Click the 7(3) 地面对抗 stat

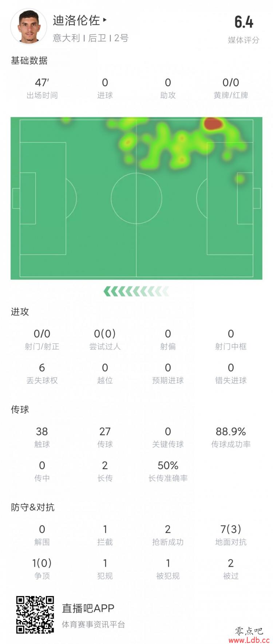pyautogui.click(x=231, y=534)
